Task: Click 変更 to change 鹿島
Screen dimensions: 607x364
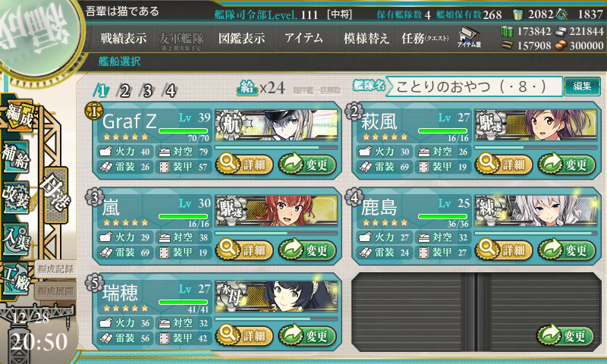Action: click(566, 249)
